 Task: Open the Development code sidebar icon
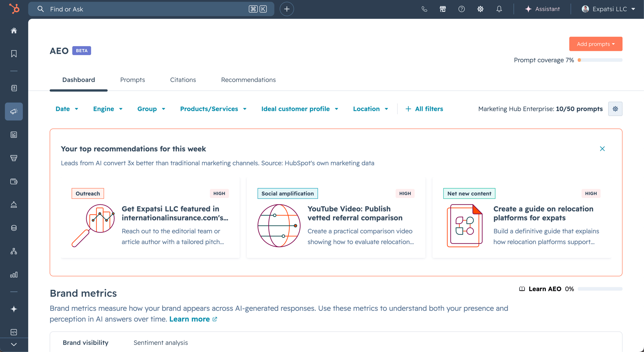click(14, 332)
